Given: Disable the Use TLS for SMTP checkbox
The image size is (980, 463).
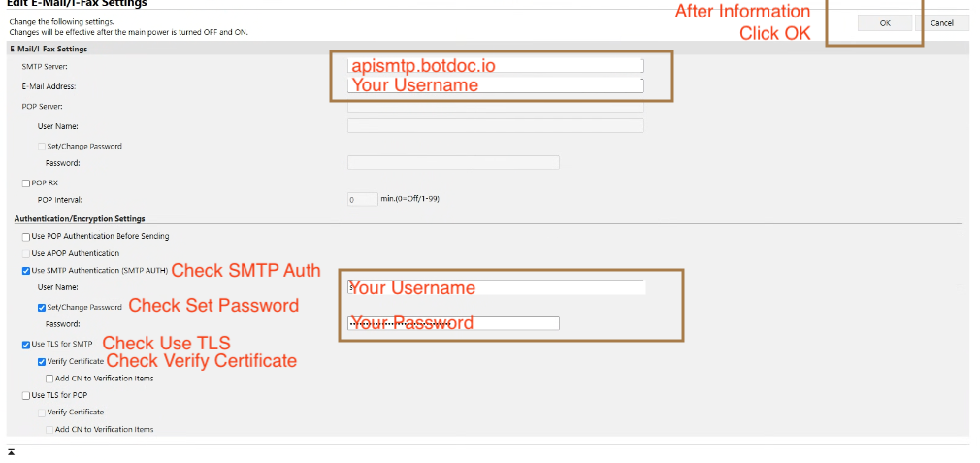Looking at the screenshot, I should click(x=25, y=345).
